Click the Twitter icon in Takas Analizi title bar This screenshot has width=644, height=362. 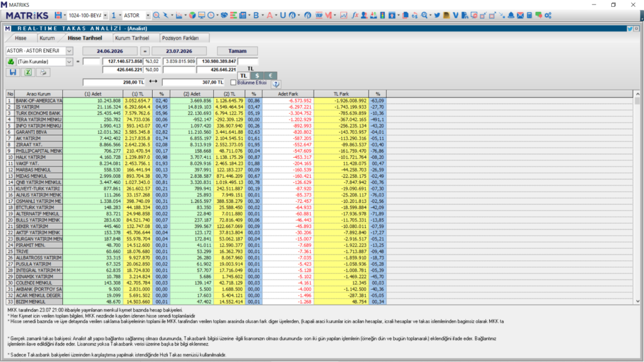[630, 29]
